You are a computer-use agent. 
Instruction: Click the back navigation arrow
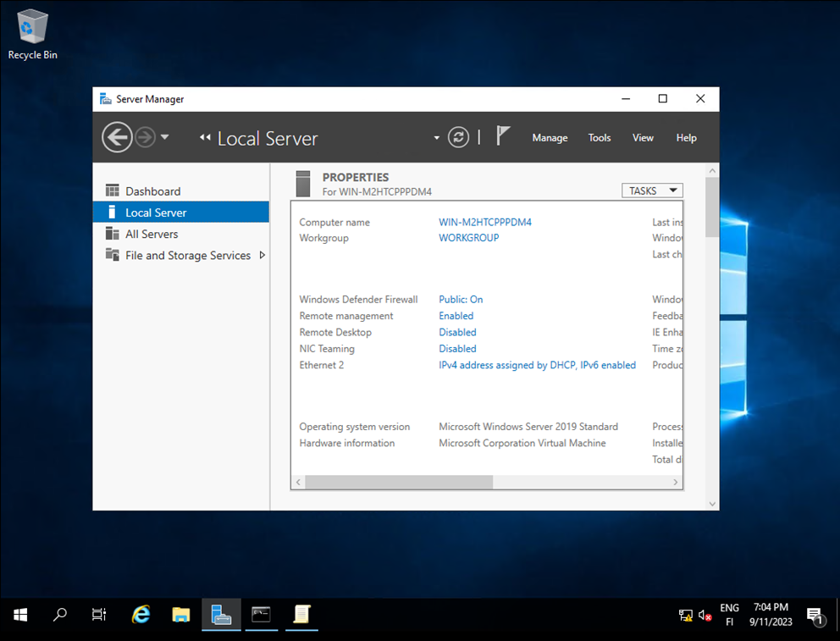click(x=117, y=136)
